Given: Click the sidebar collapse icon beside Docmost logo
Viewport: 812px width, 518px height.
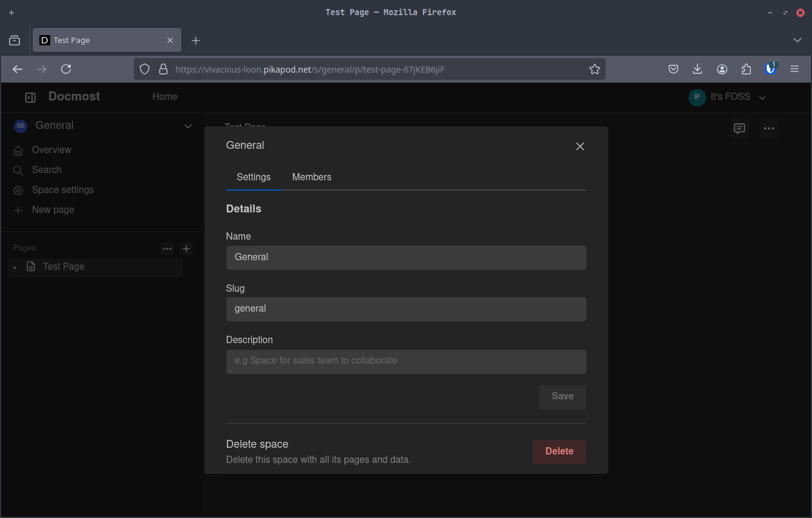Looking at the screenshot, I should [30, 97].
